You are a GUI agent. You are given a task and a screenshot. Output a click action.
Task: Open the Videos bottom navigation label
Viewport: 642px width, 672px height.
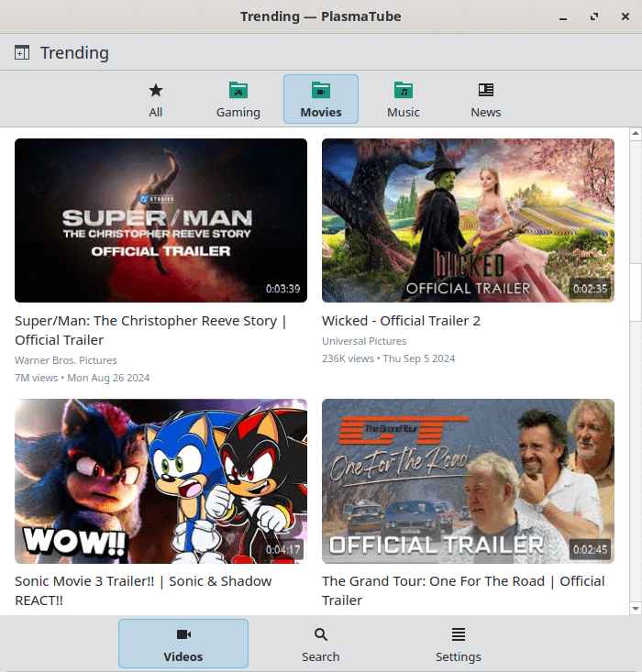183,656
